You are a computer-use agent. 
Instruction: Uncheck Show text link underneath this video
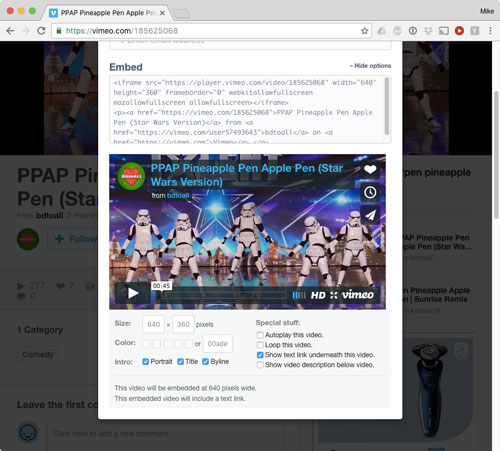coord(260,355)
